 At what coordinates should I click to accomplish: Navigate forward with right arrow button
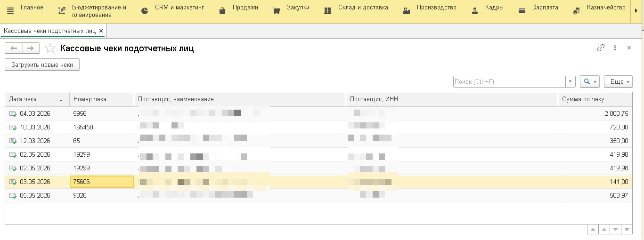[x=31, y=48]
